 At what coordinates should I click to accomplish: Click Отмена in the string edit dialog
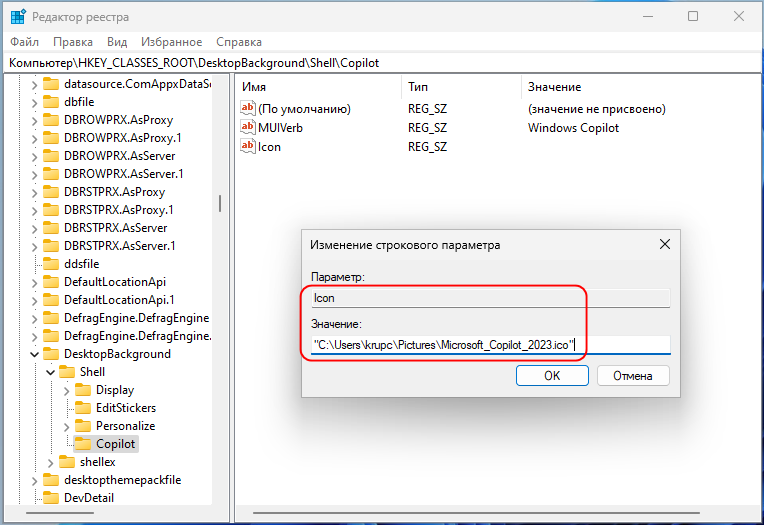(x=632, y=376)
